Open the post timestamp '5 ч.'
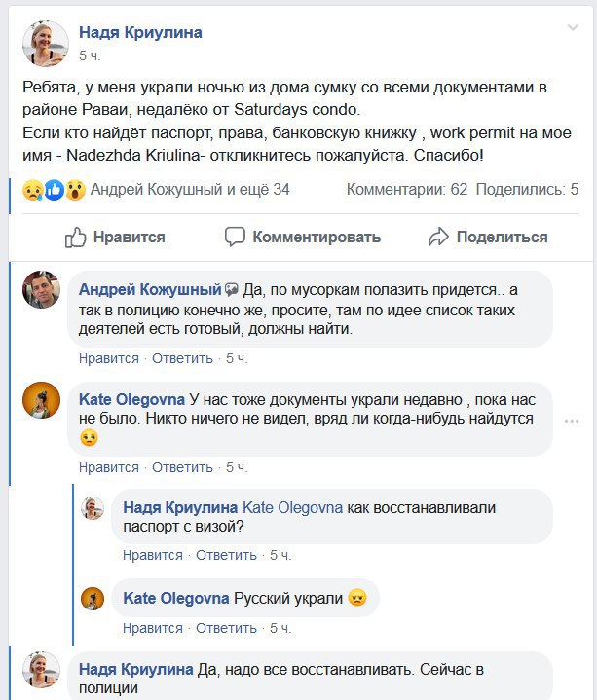This screenshot has width=597, height=700. click(90, 56)
